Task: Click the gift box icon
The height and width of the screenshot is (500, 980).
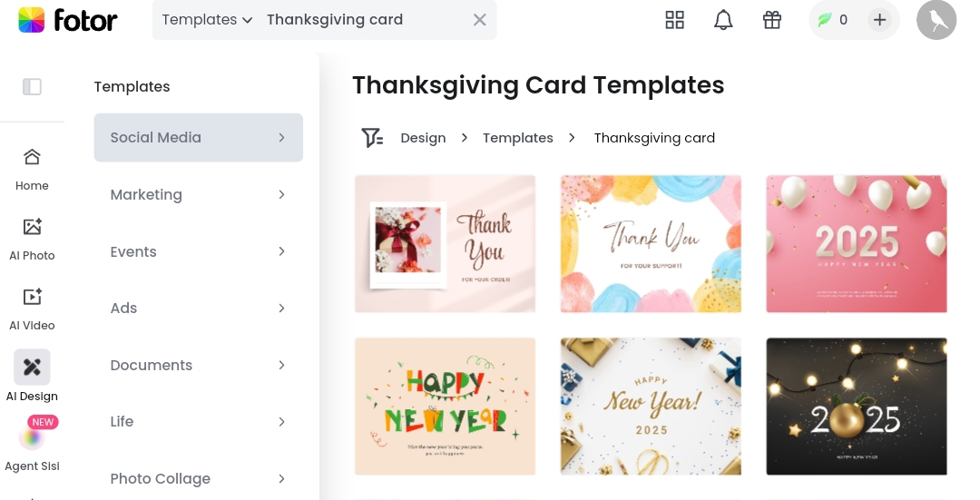Action: point(772,20)
